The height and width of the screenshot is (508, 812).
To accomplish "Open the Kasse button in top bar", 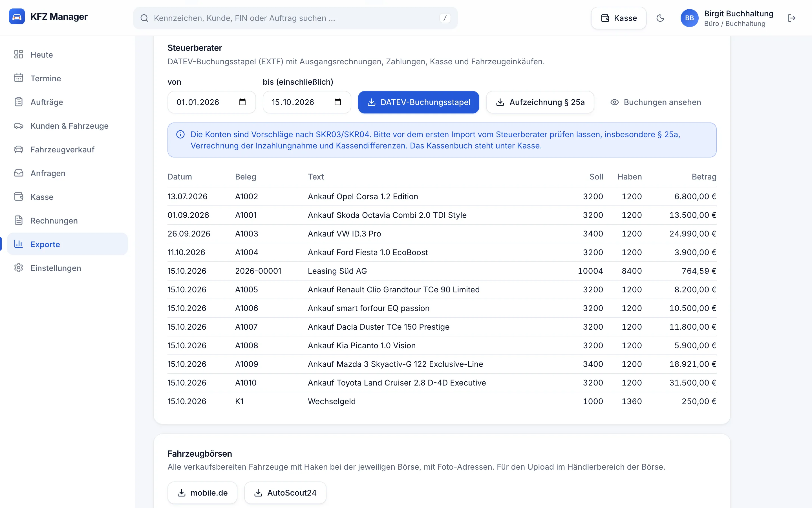I will coord(618,18).
